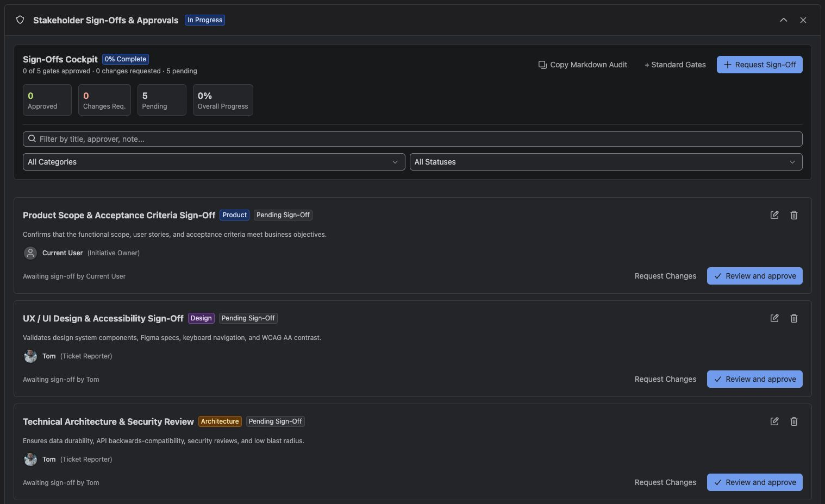This screenshot has width=825, height=504.
Task: Click the Product Scope & Acceptance Criteria title
Action: tap(119, 216)
